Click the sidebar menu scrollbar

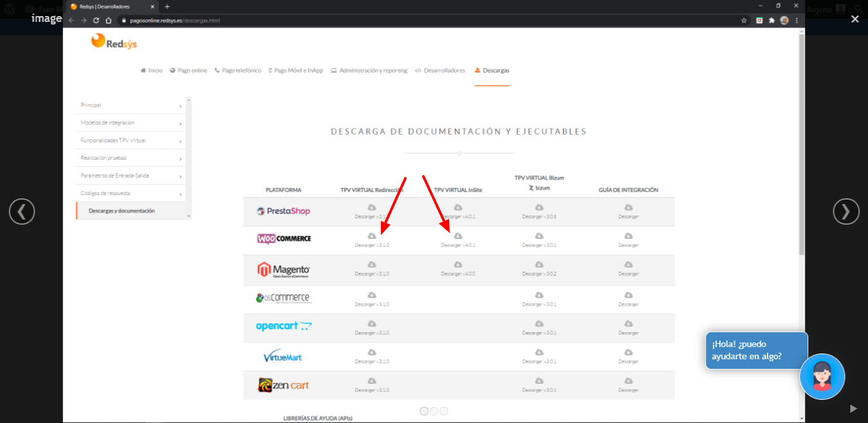pyautogui.click(x=189, y=158)
